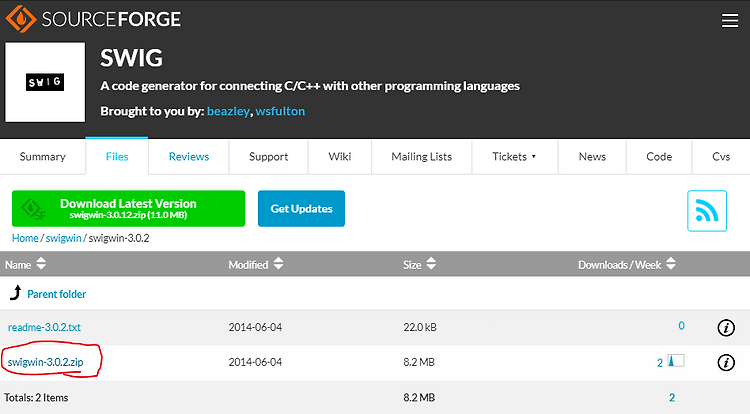
Task: Sort files by Modified arrows
Action: point(278,263)
